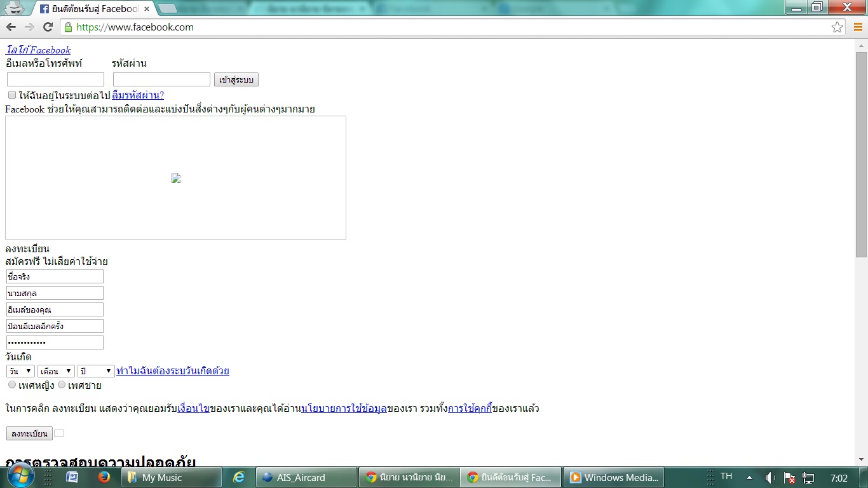The height and width of the screenshot is (488, 868).
Task: Click the network tray icon
Action: point(808,477)
